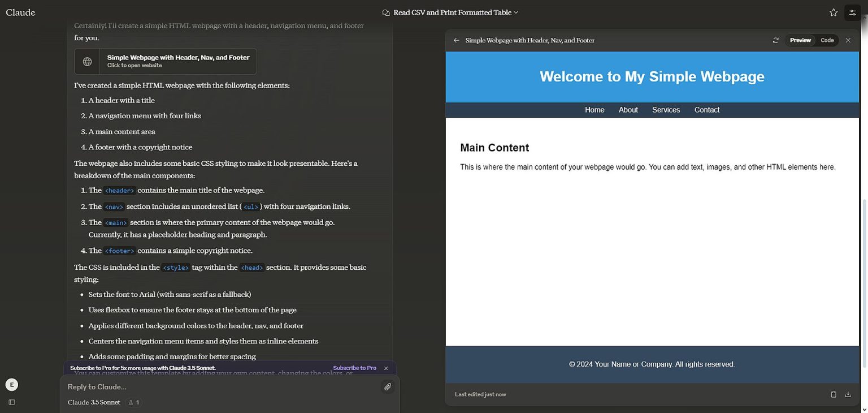Open Claude 3.5 Sonnet model selector
Screen dimensions: 868x413
pos(94,402)
